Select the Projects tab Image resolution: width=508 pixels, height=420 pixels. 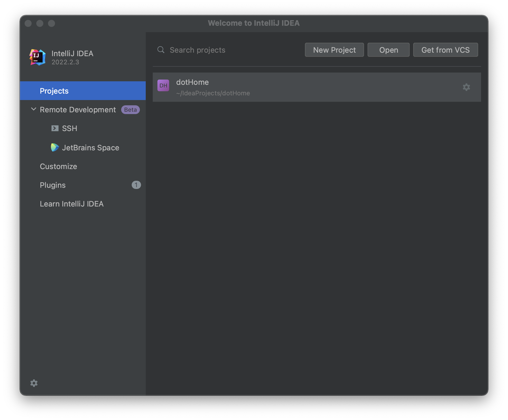point(83,91)
